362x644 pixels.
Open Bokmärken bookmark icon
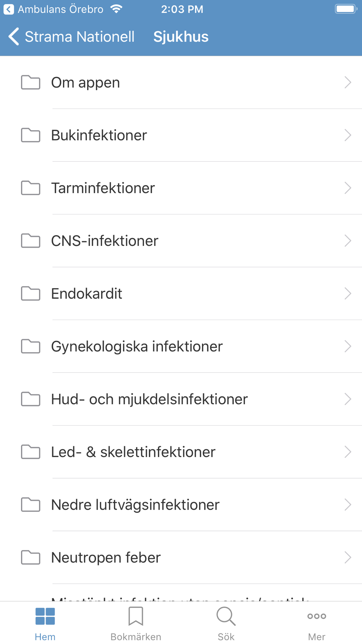(136, 616)
